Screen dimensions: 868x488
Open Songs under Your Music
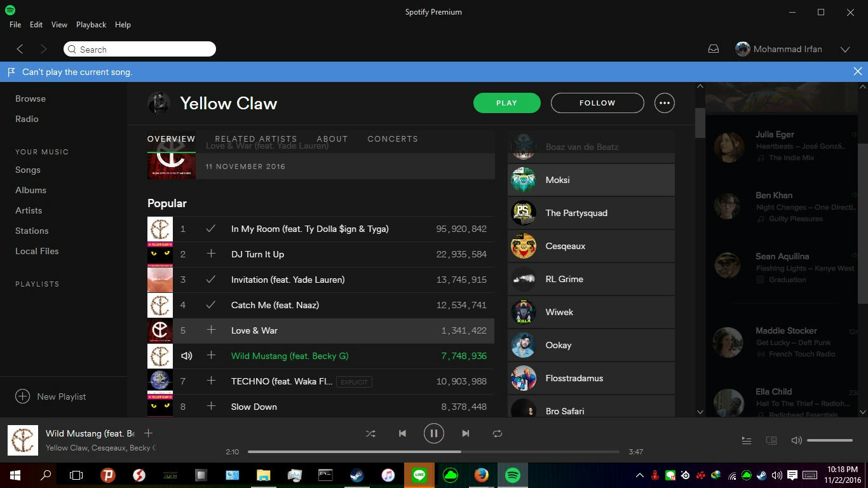click(28, 170)
